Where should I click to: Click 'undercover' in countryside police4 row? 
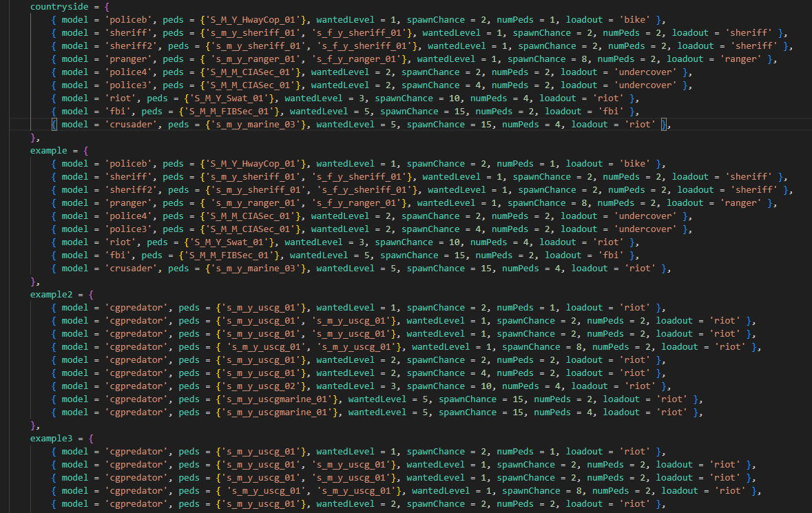(x=645, y=72)
